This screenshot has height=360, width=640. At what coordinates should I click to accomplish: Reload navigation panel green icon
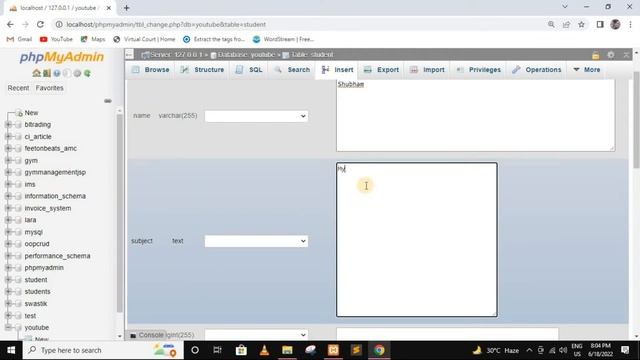point(87,73)
